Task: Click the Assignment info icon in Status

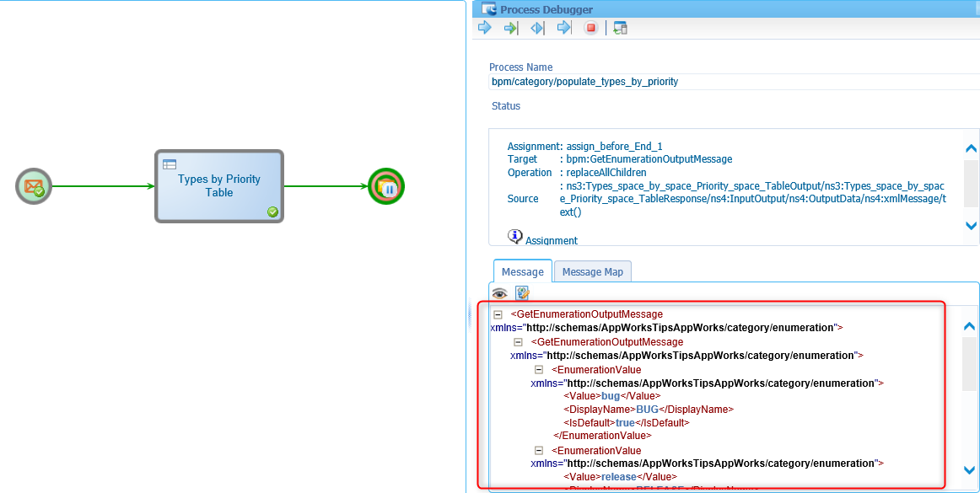Action: (515, 236)
